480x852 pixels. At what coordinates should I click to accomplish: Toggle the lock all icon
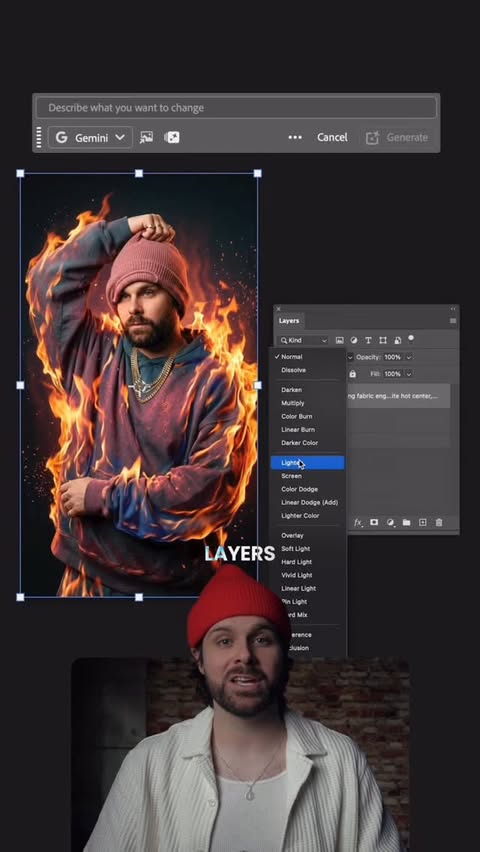click(x=353, y=374)
